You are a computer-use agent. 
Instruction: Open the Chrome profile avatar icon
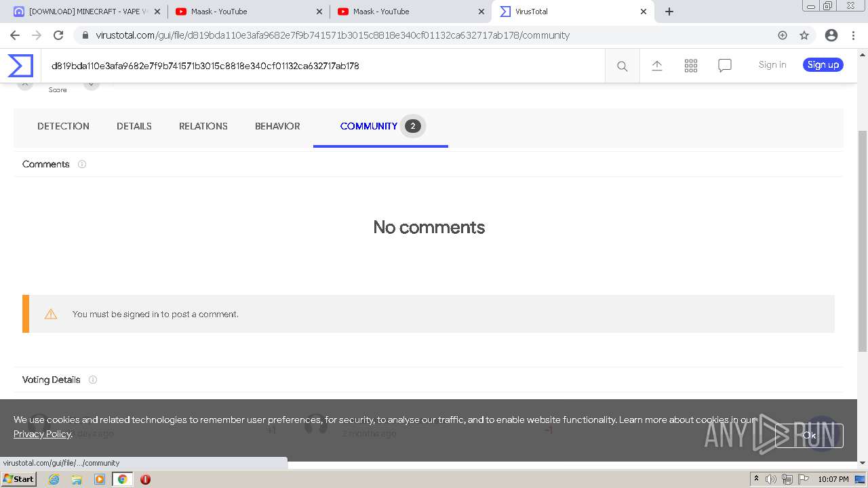(x=831, y=35)
